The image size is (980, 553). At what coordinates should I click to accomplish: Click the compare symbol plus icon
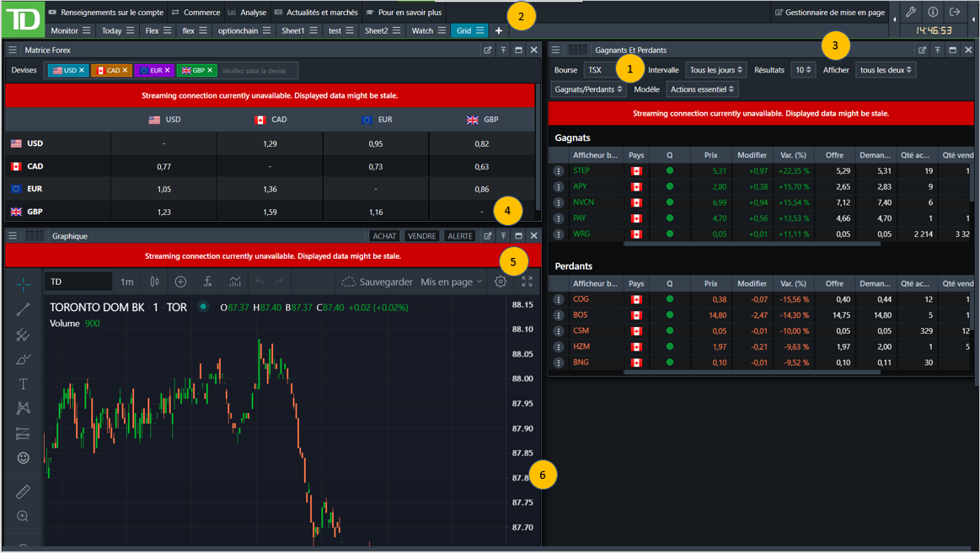(180, 282)
